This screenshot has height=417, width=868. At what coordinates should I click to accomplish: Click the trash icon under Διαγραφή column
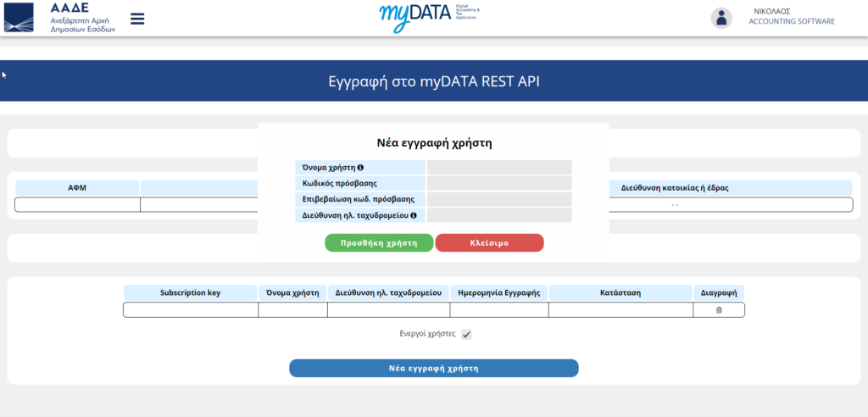pyautogui.click(x=719, y=310)
